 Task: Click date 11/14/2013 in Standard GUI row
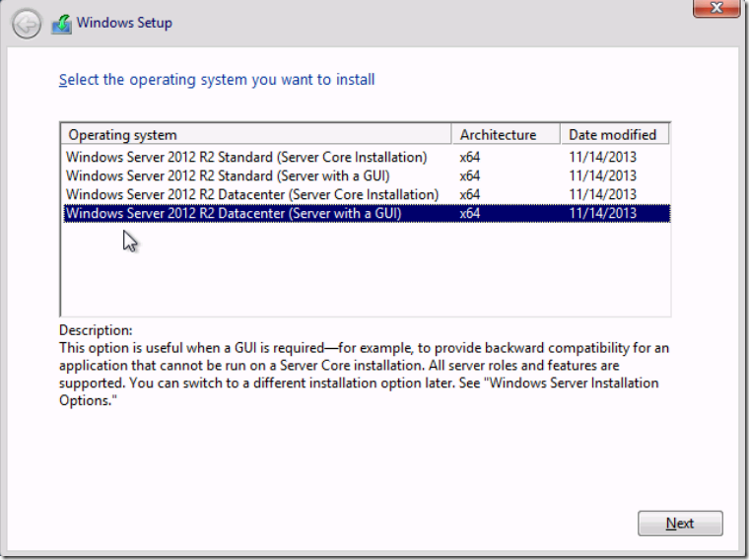[x=602, y=175]
